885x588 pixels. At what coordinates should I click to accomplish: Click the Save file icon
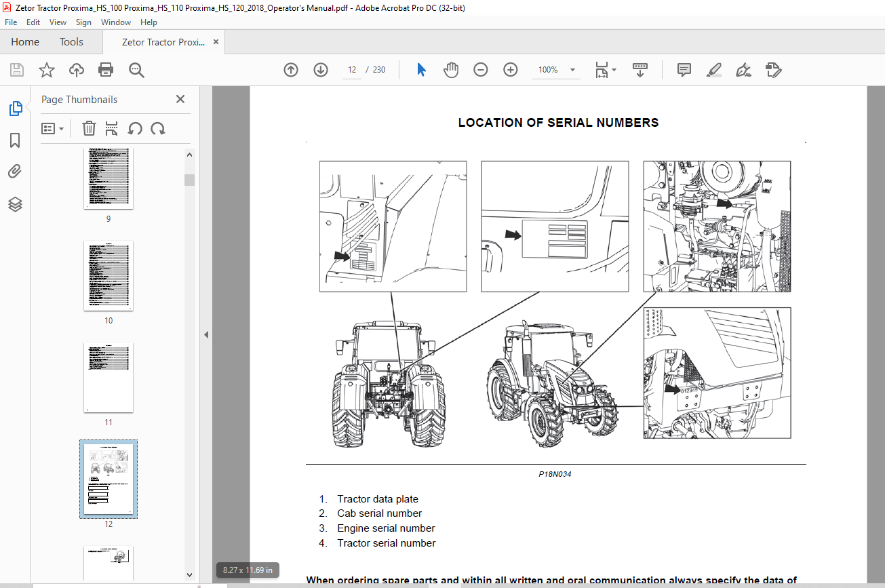[17, 70]
